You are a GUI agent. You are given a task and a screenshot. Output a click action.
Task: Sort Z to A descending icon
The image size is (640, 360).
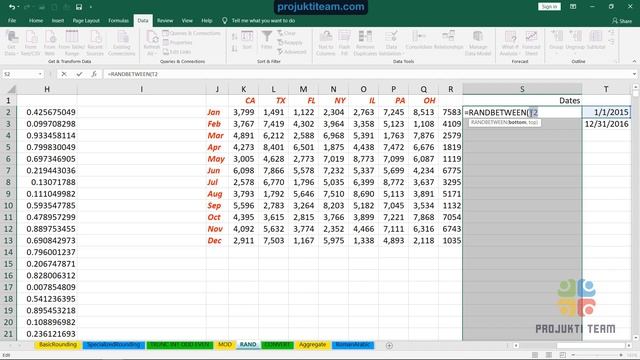pyautogui.click(x=235, y=49)
